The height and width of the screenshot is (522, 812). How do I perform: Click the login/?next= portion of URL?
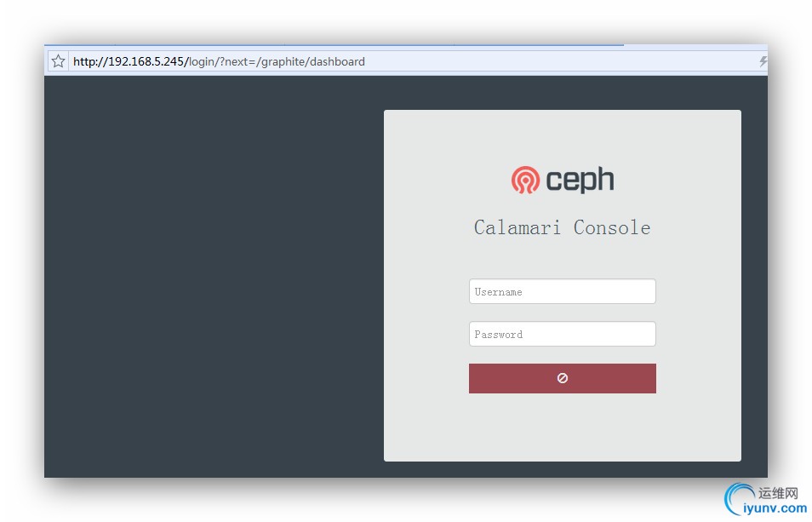pyautogui.click(x=222, y=61)
